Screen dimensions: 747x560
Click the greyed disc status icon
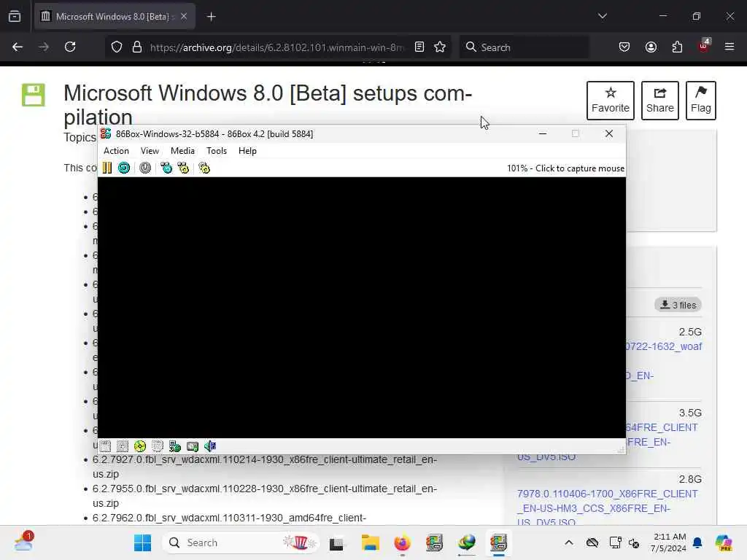tap(158, 446)
